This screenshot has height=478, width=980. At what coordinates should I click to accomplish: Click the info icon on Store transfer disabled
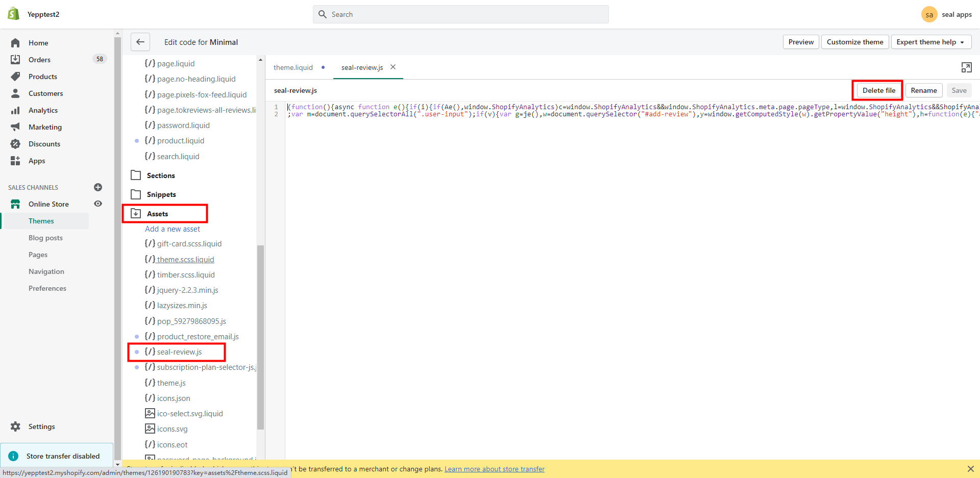pos(14,456)
